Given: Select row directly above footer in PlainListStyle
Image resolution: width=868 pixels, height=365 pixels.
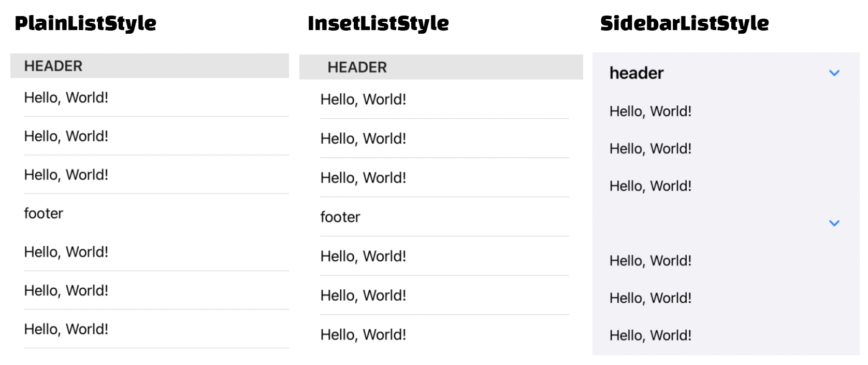Looking at the screenshot, I should 66,175.
